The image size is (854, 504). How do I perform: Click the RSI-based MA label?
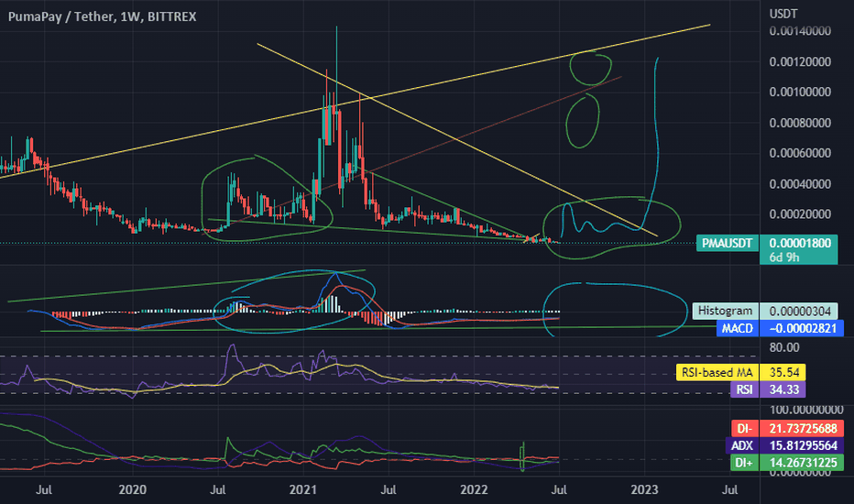(717, 373)
